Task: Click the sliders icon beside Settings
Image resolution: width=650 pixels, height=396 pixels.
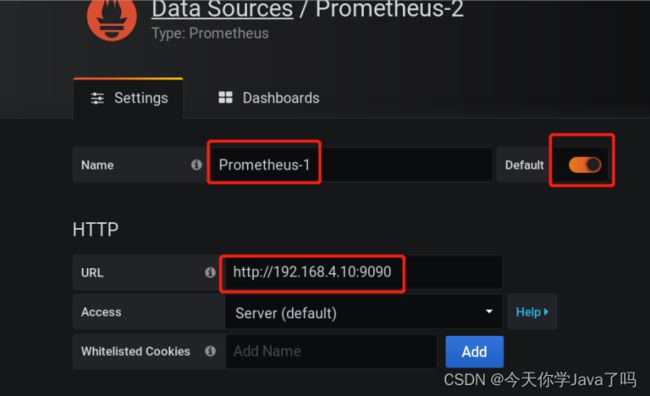Action: coord(97,98)
